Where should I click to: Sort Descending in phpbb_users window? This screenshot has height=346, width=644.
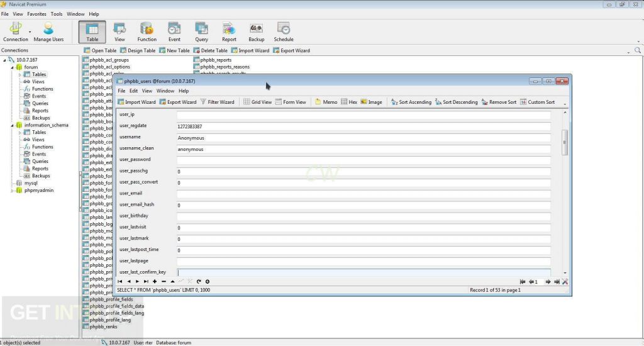[x=457, y=102]
